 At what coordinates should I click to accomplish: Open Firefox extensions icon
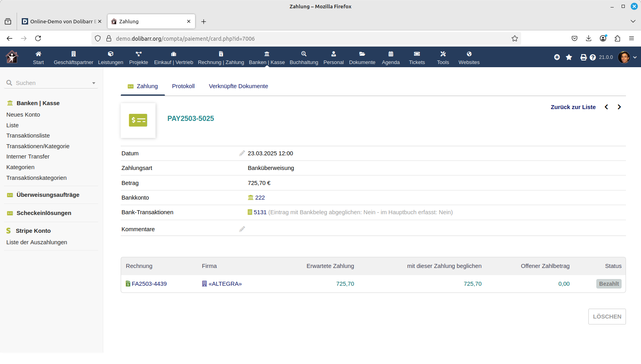[x=617, y=38]
